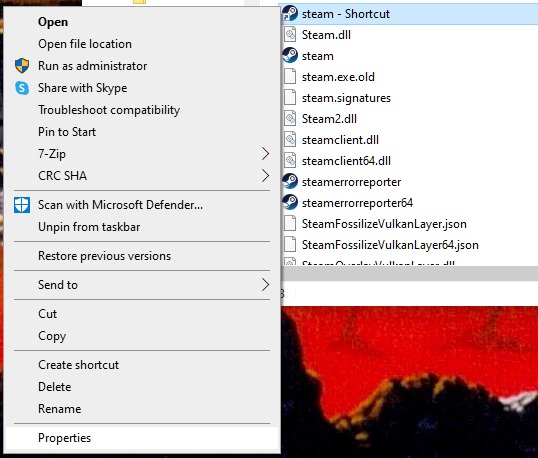Click the Steam.dll file icon
Viewport: 538px width, 458px height.
pyautogui.click(x=290, y=35)
